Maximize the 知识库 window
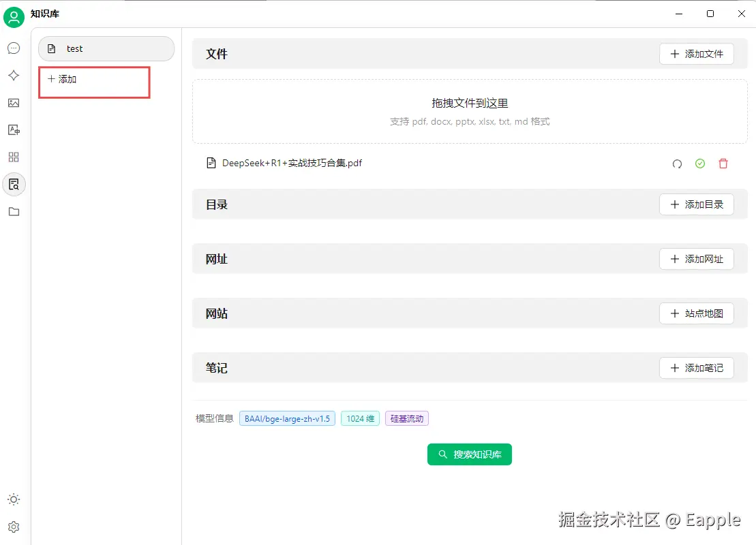756x545 pixels. [710, 14]
